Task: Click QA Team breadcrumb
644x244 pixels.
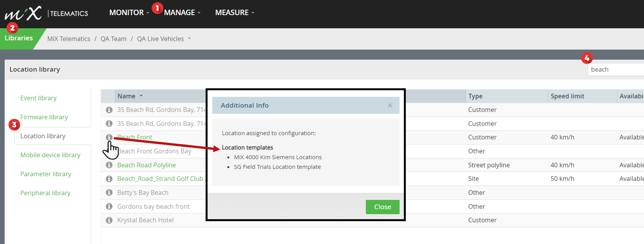Action: point(113,39)
